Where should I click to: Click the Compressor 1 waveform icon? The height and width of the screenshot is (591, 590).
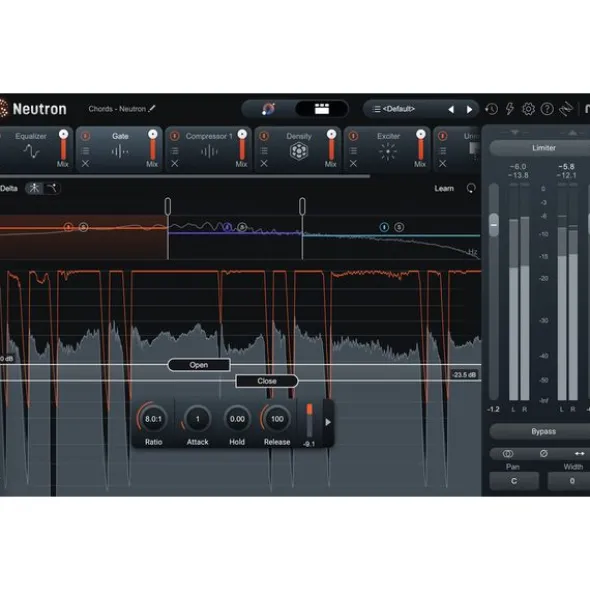pyautogui.click(x=209, y=152)
